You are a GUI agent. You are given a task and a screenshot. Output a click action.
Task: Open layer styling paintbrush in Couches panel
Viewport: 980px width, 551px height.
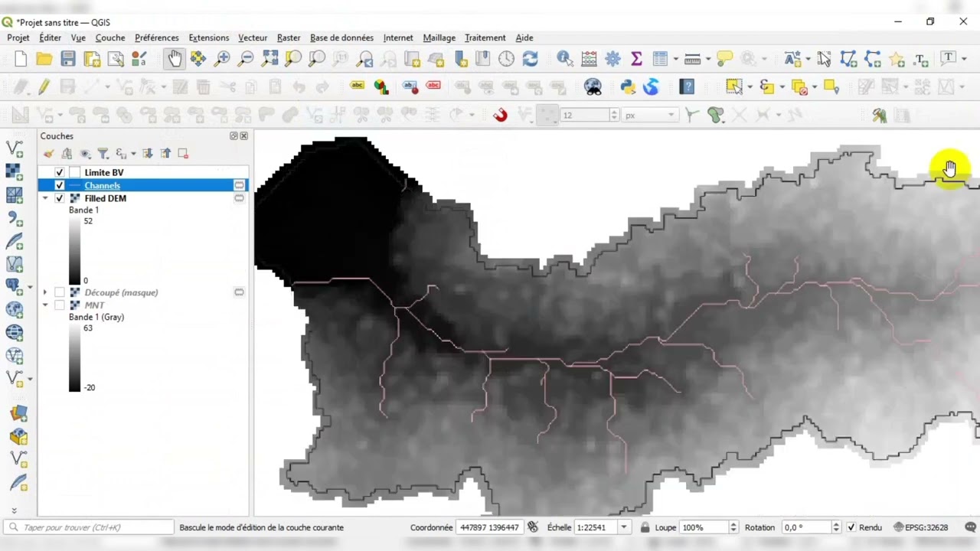click(x=49, y=154)
